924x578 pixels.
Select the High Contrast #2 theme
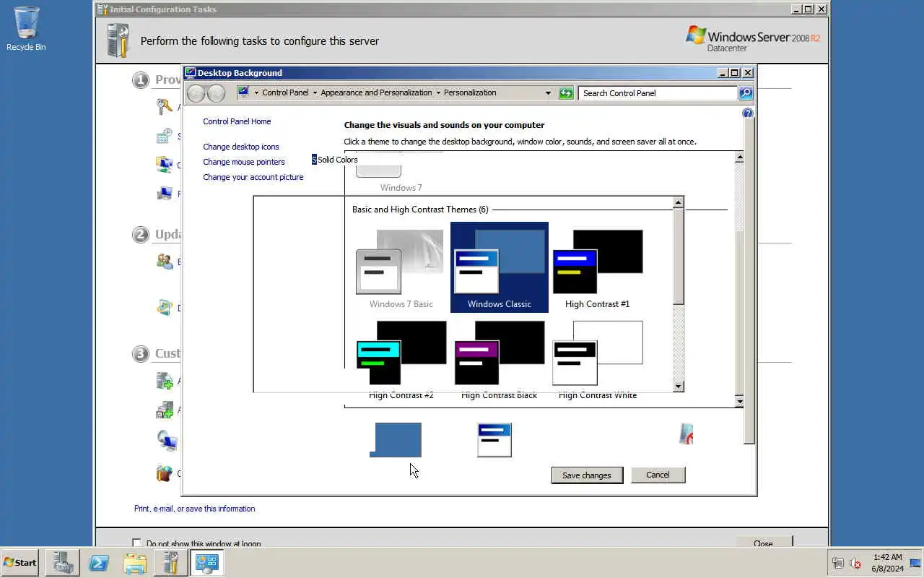click(401, 359)
